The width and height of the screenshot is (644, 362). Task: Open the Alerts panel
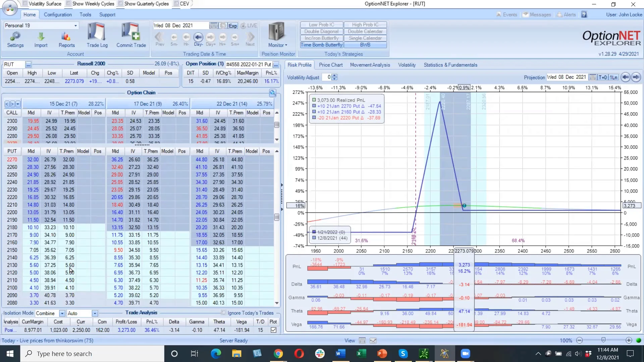(567, 15)
